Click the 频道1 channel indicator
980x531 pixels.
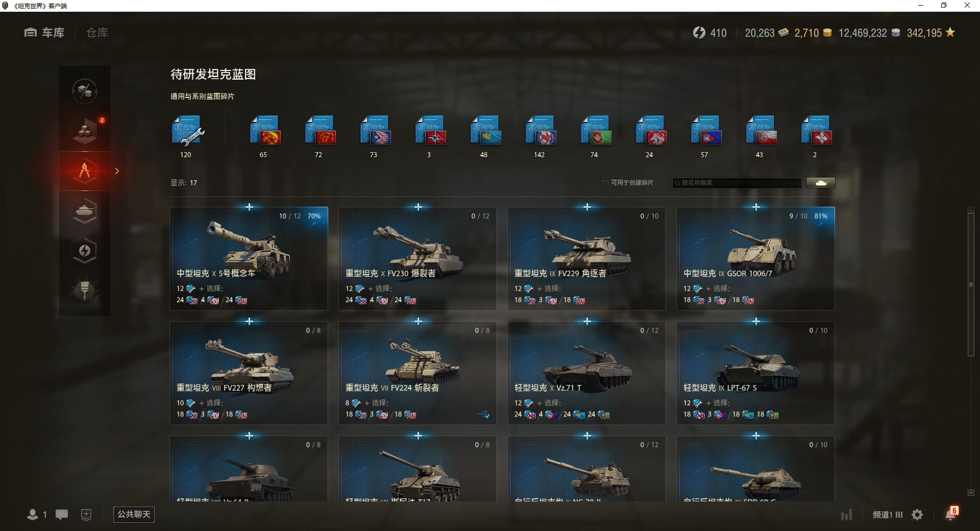click(x=887, y=515)
